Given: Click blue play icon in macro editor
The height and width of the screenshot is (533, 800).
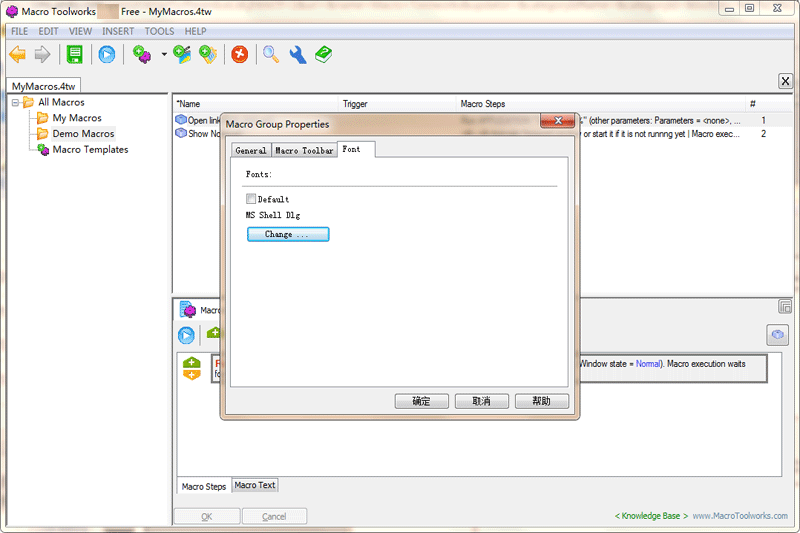Looking at the screenshot, I should coord(186,335).
